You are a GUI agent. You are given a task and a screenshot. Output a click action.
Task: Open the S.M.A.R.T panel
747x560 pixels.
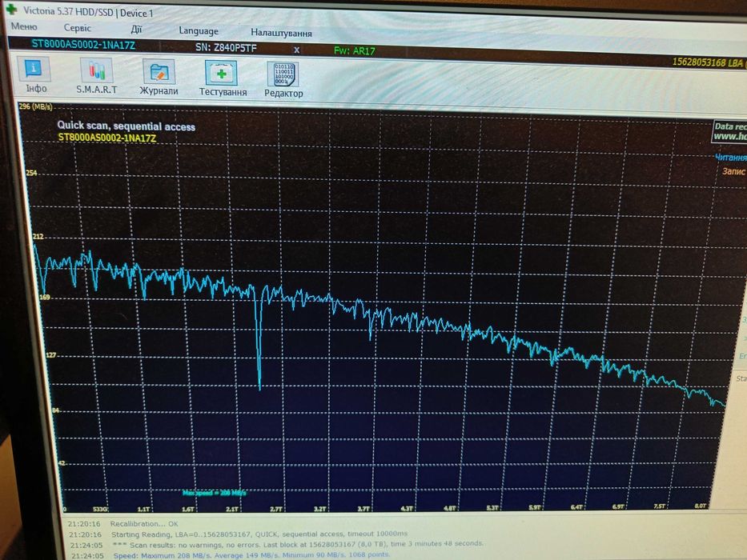[x=97, y=76]
